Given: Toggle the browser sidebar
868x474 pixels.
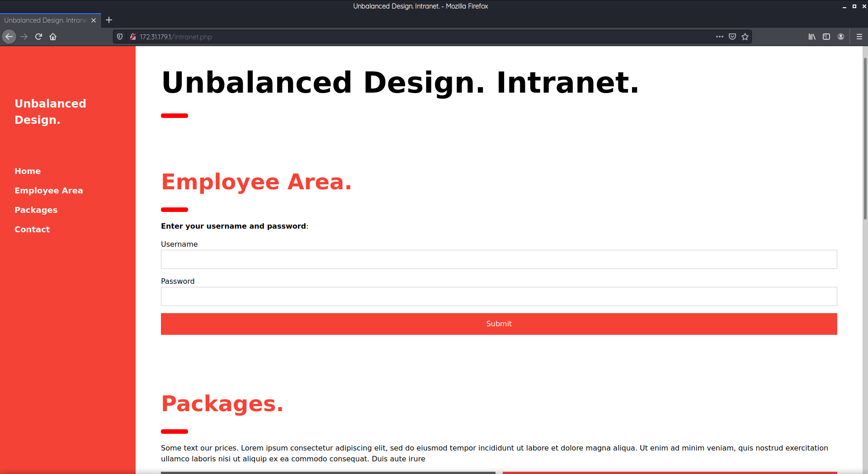Looking at the screenshot, I should 827,37.
